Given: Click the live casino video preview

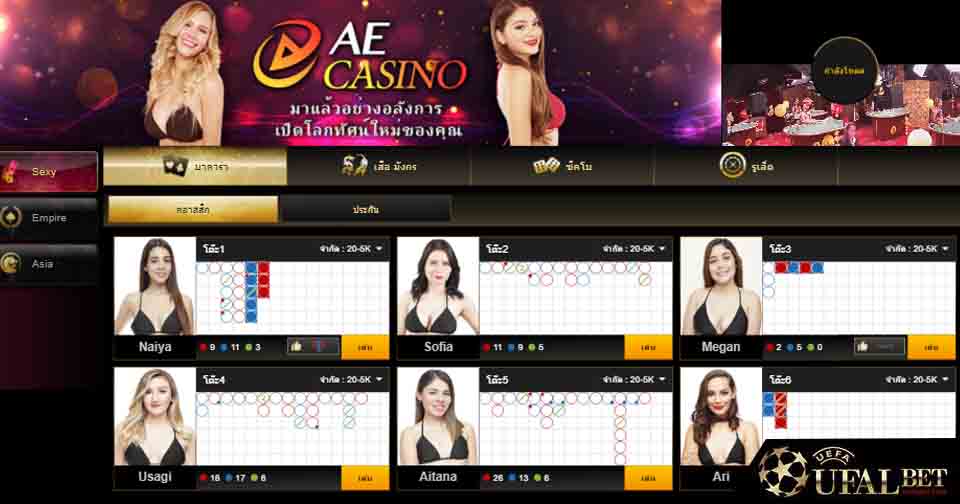Looking at the screenshot, I should click(841, 105).
